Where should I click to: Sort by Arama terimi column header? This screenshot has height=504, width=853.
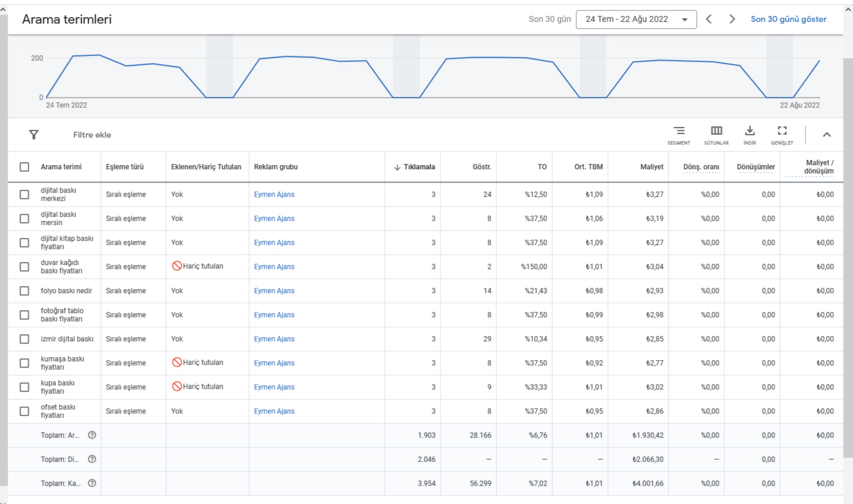pyautogui.click(x=61, y=167)
